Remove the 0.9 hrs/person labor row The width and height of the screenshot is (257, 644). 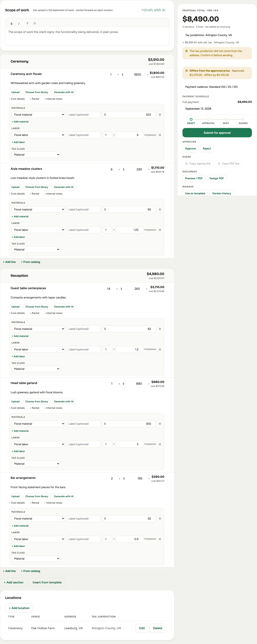[160, 539]
